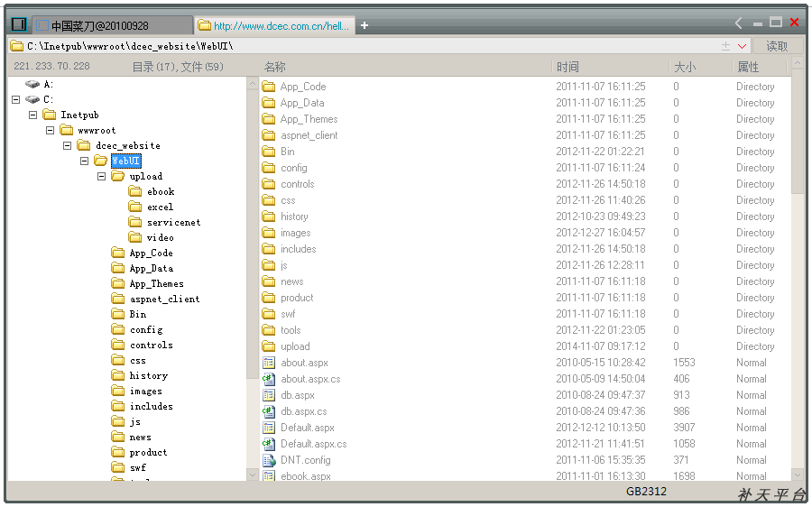
Task: Click the history folder icon in tree
Action: (x=118, y=375)
